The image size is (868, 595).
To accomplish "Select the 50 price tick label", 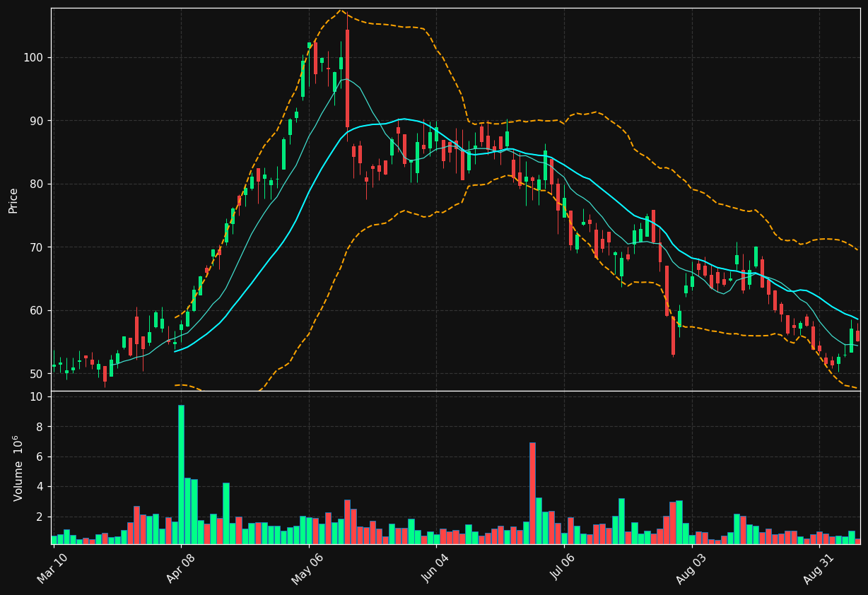I will [35, 374].
